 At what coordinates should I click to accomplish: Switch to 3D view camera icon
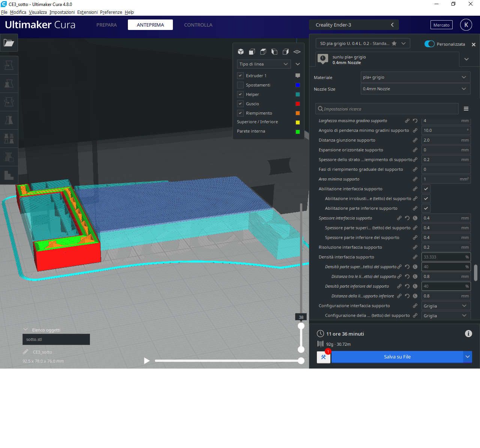(241, 52)
